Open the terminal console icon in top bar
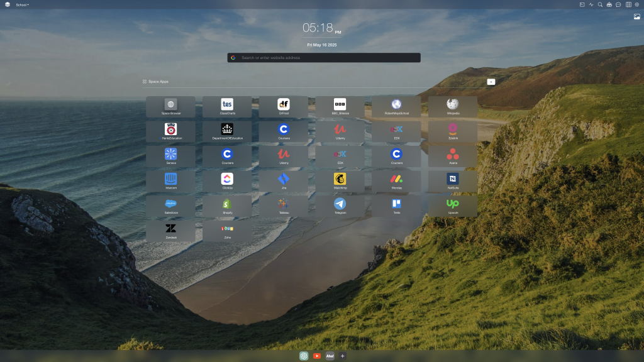This screenshot has width=644, height=362. click(x=582, y=5)
